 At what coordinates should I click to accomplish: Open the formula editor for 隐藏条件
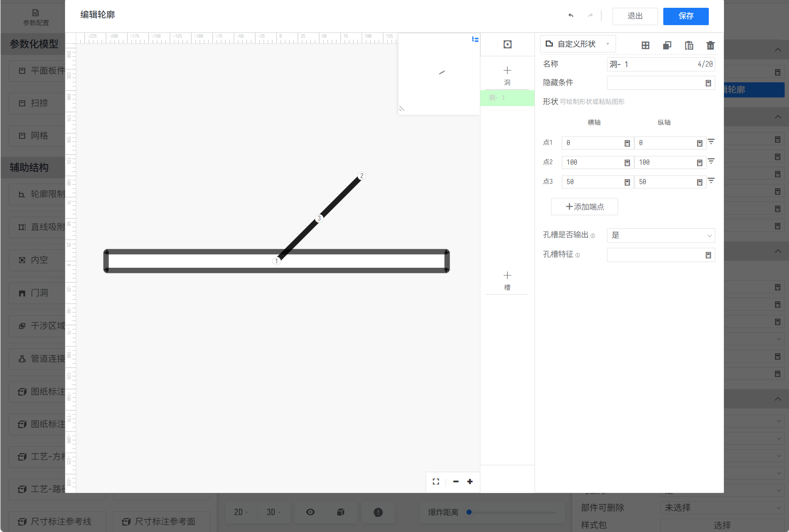coord(708,83)
